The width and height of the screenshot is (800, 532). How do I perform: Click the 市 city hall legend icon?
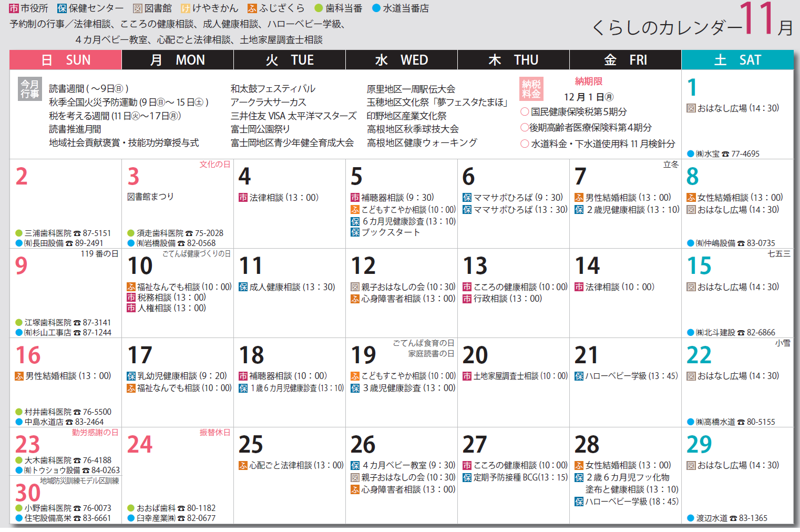14,8
